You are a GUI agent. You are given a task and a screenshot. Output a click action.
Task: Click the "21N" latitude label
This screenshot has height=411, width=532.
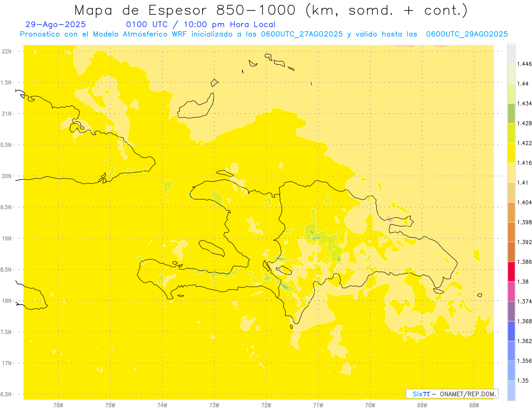[x=7, y=114]
